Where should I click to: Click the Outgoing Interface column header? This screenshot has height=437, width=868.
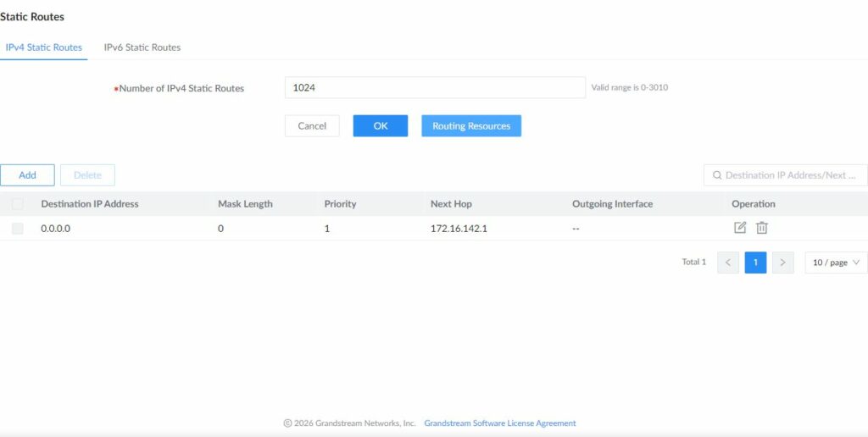[612, 204]
